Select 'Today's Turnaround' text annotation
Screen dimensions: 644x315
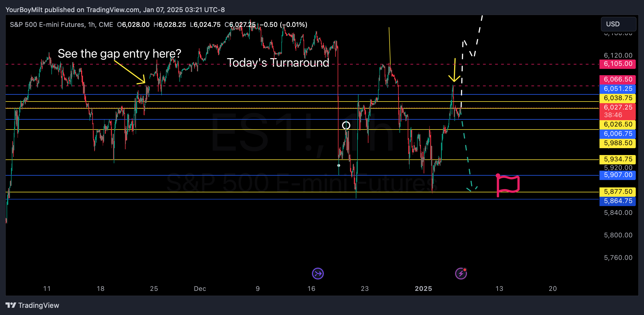pos(278,63)
